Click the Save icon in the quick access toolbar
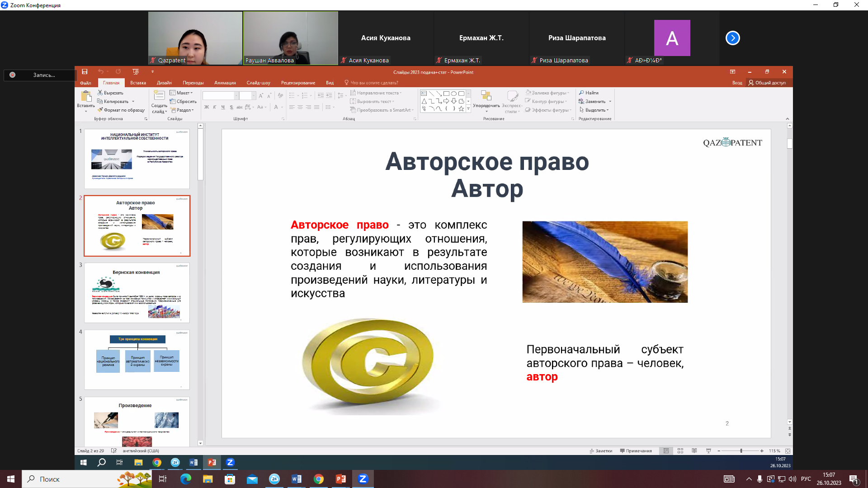 [85, 72]
